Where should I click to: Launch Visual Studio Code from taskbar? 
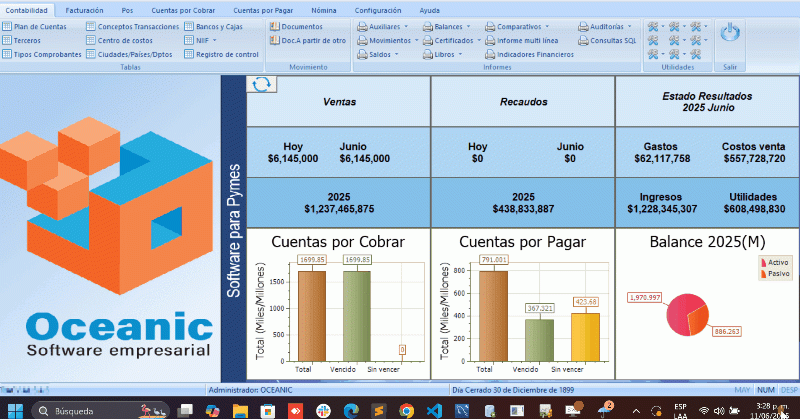[431, 409]
